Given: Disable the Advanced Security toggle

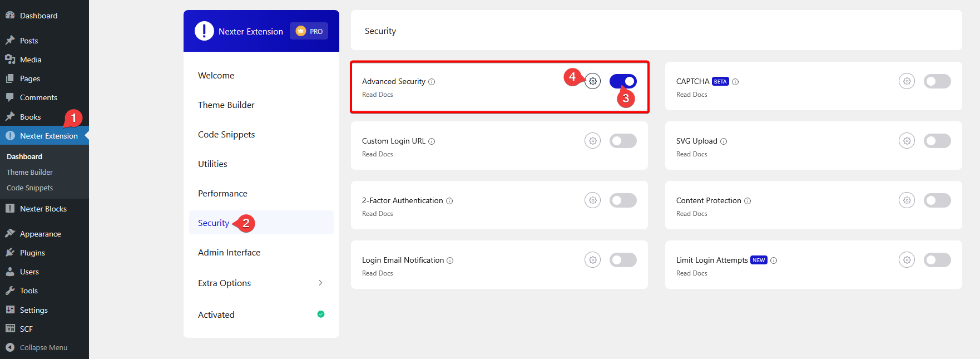Looking at the screenshot, I should tap(623, 81).
